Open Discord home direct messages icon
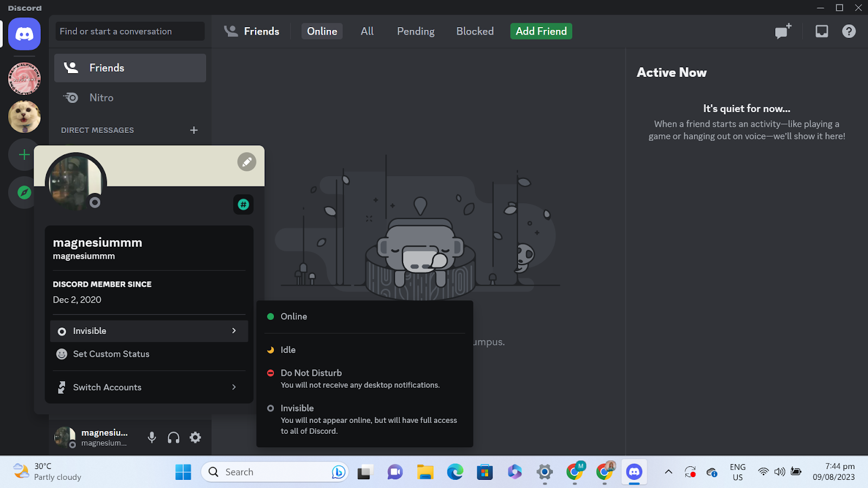The width and height of the screenshot is (868, 488). coord(24,34)
